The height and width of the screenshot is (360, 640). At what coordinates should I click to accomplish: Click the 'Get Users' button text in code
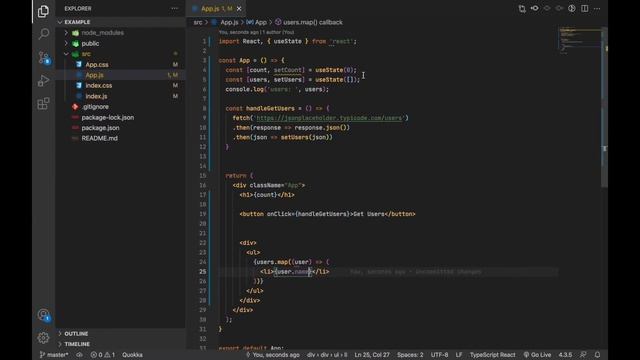point(369,214)
